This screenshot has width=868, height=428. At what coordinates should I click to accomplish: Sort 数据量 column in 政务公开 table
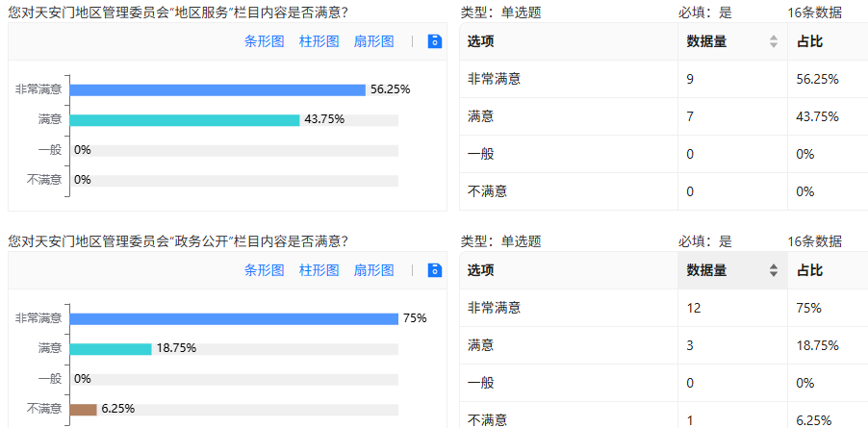coord(774,270)
